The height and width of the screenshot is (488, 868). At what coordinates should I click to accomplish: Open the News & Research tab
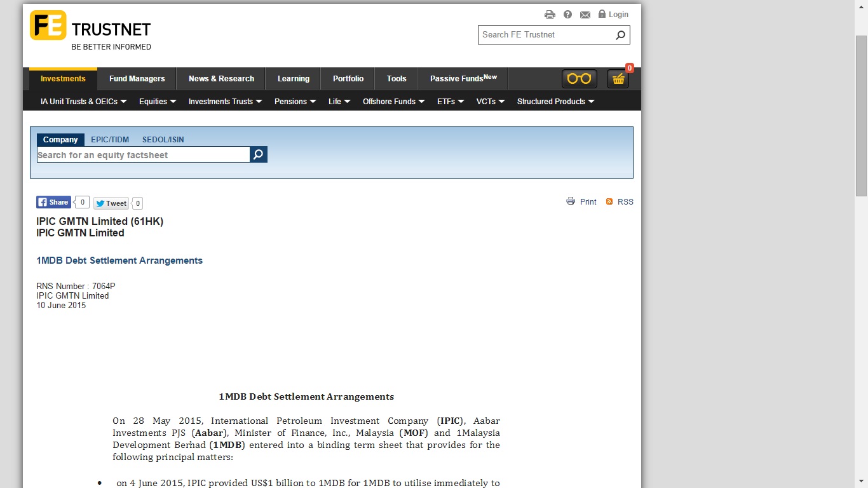[221, 79]
